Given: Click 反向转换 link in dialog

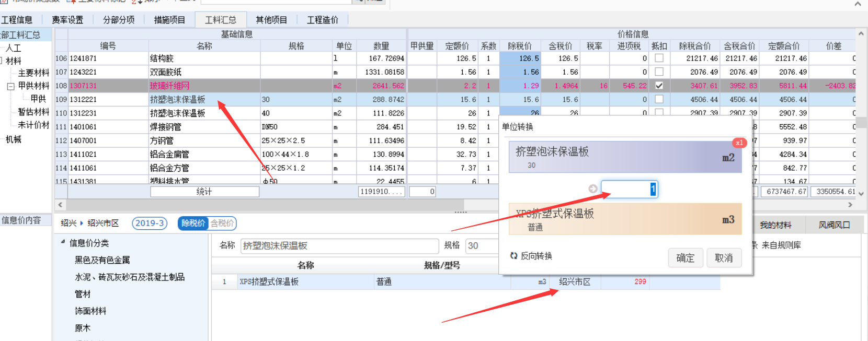Looking at the screenshot, I should click(x=536, y=256).
